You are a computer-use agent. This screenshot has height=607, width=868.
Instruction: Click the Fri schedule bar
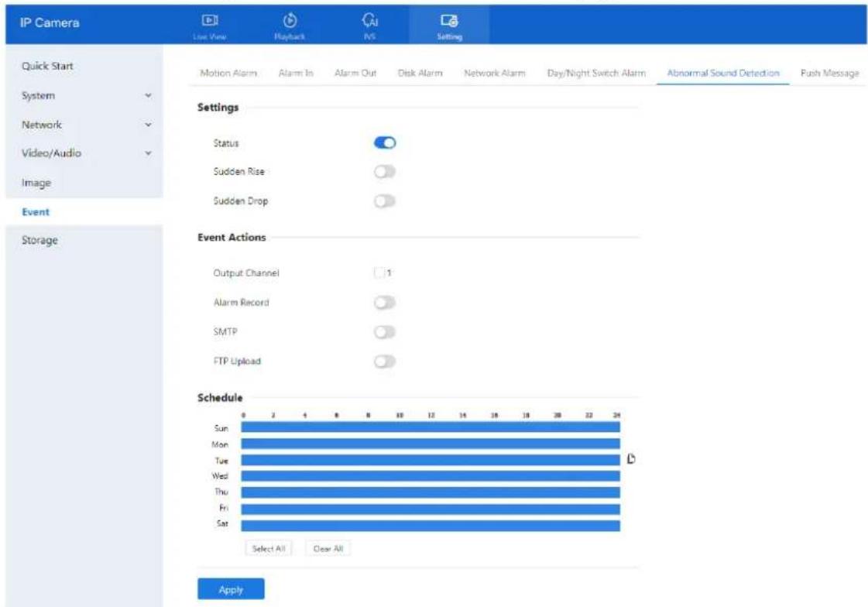430,509
